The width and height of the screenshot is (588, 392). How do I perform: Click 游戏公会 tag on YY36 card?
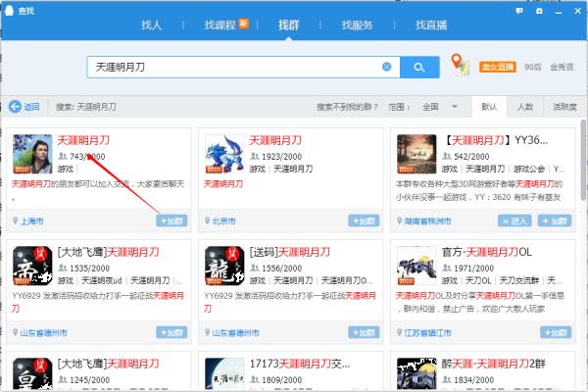click(529, 169)
